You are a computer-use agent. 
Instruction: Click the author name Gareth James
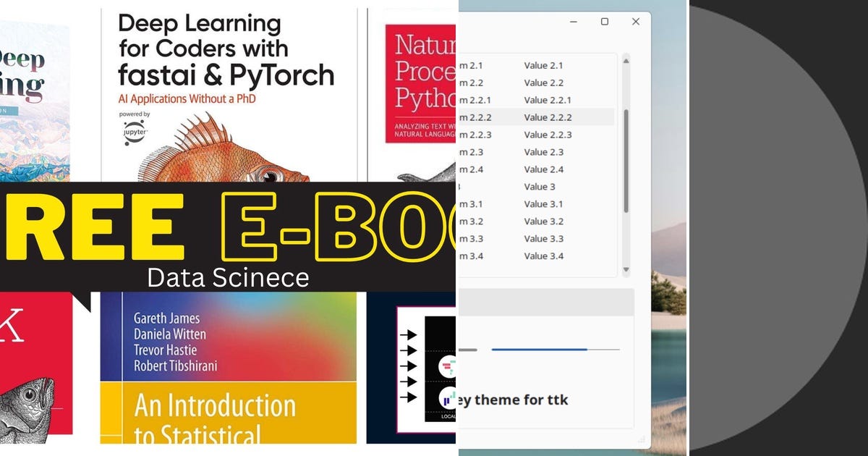tap(166, 318)
